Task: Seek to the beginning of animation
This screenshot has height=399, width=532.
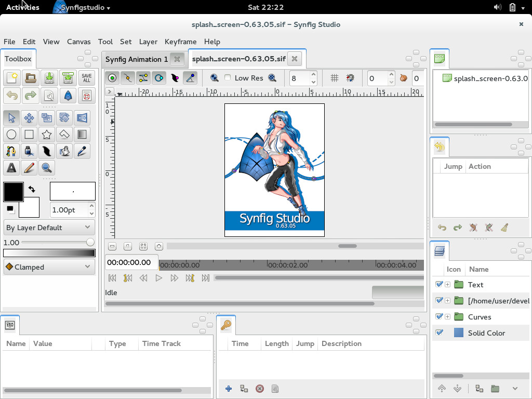Action: 112,278
